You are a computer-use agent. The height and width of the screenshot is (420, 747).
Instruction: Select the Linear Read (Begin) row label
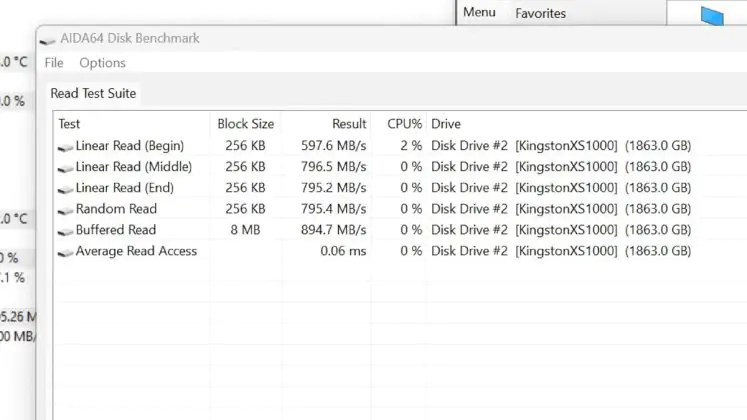(130, 146)
